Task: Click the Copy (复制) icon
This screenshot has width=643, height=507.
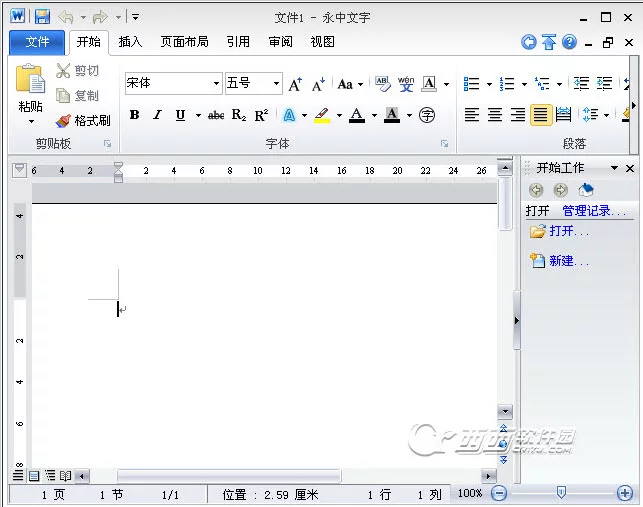Action: [x=63, y=96]
